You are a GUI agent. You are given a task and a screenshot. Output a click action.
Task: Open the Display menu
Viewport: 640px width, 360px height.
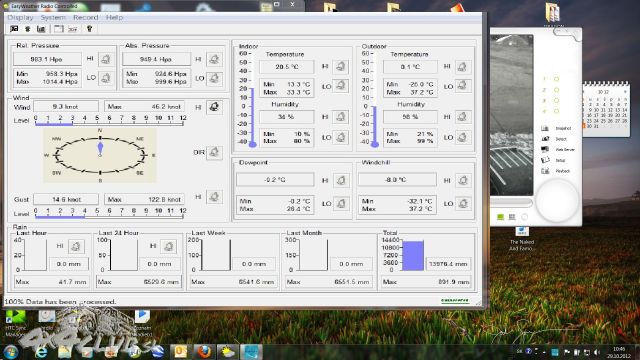[20, 18]
